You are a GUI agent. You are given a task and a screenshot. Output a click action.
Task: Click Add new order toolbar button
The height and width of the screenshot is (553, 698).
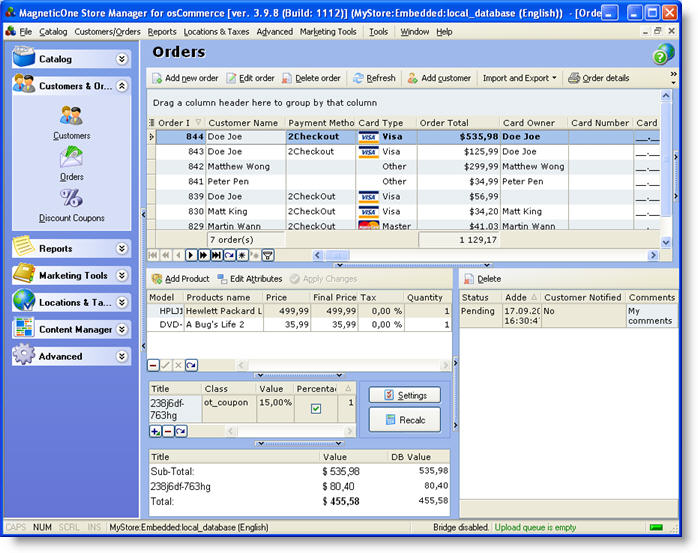tap(185, 78)
